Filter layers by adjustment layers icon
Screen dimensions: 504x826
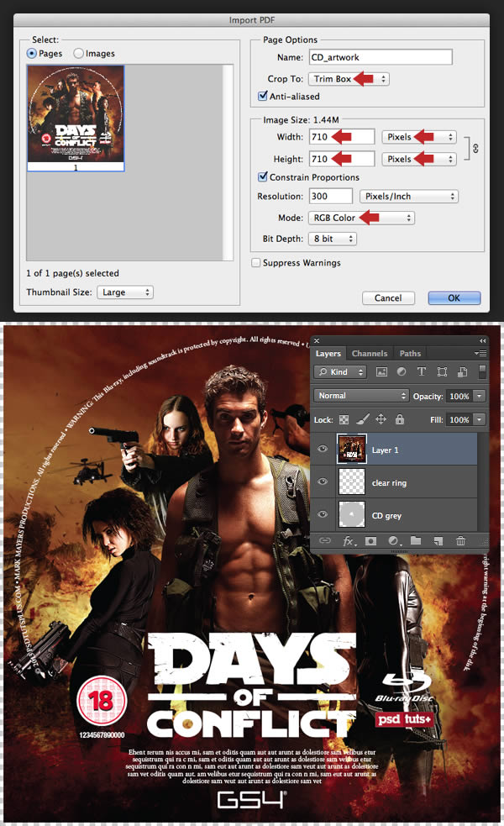pos(402,372)
